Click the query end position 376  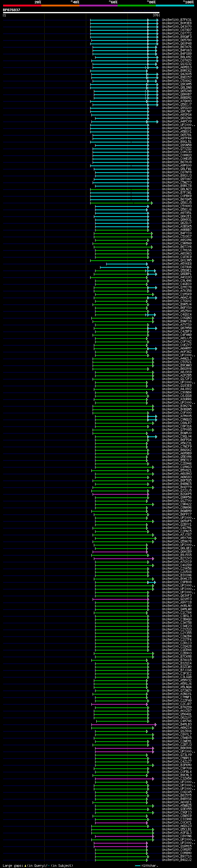(x=155, y=15)
